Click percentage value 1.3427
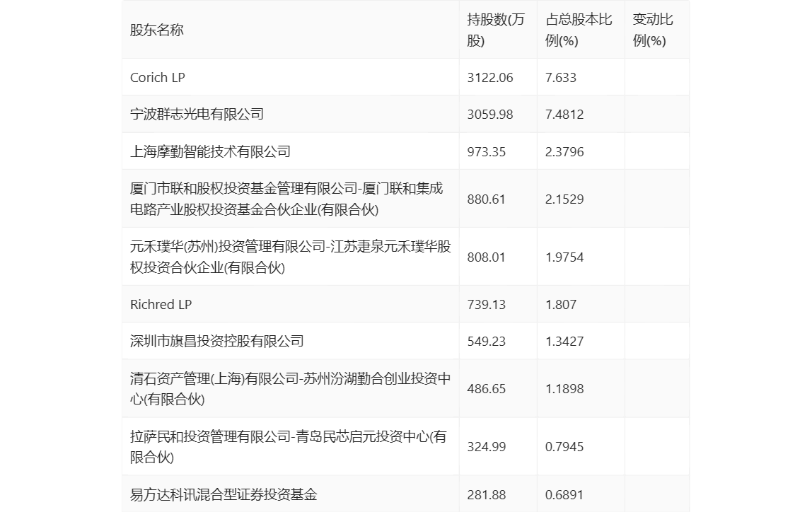The width and height of the screenshot is (812, 512). coord(564,342)
